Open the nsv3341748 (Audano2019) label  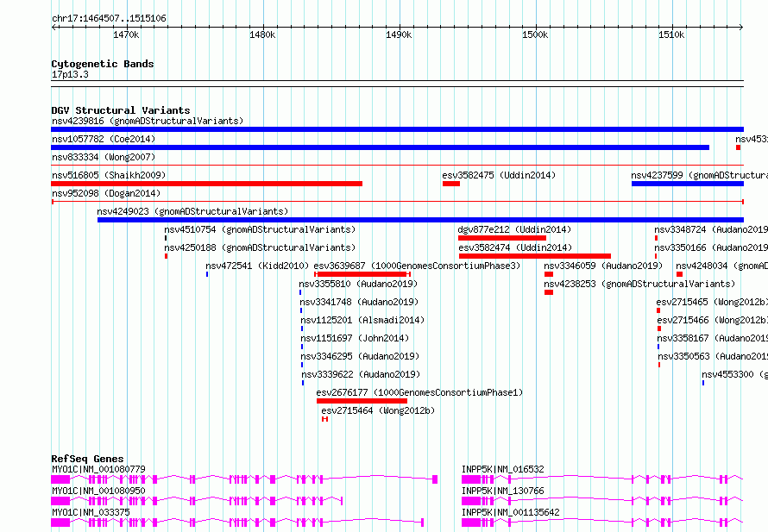359,302
